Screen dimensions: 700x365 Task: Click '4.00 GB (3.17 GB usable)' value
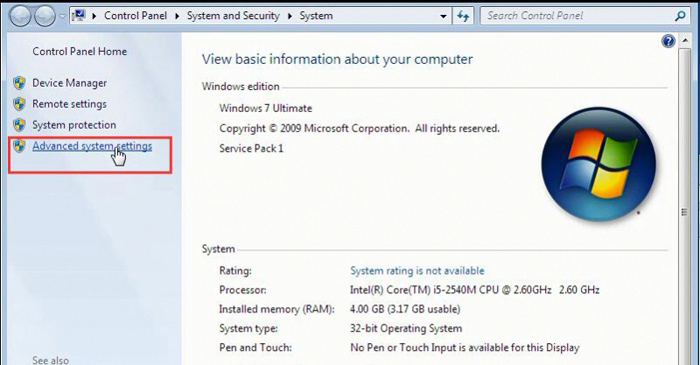tap(405, 309)
